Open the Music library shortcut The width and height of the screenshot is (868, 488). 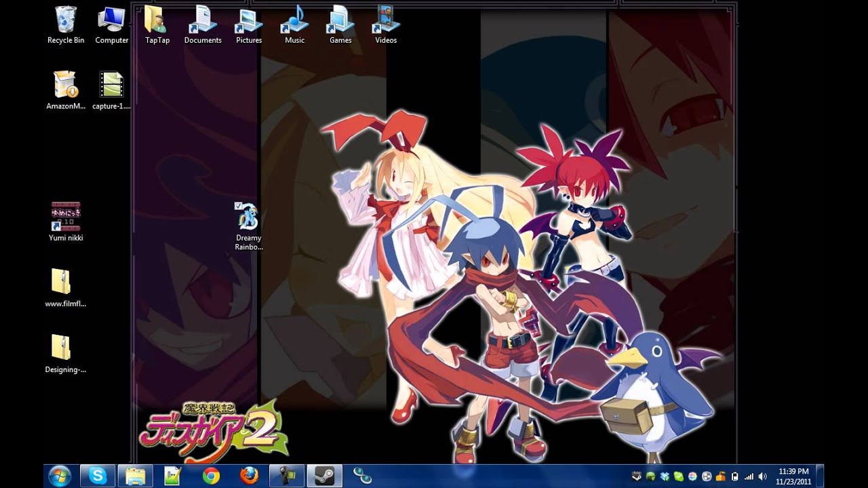point(294,20)
